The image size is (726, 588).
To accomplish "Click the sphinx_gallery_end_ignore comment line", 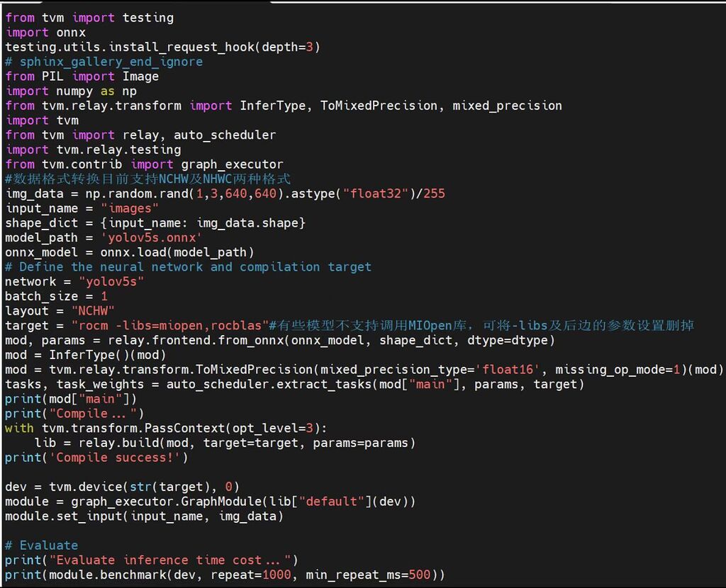I will tap(104, 62).
